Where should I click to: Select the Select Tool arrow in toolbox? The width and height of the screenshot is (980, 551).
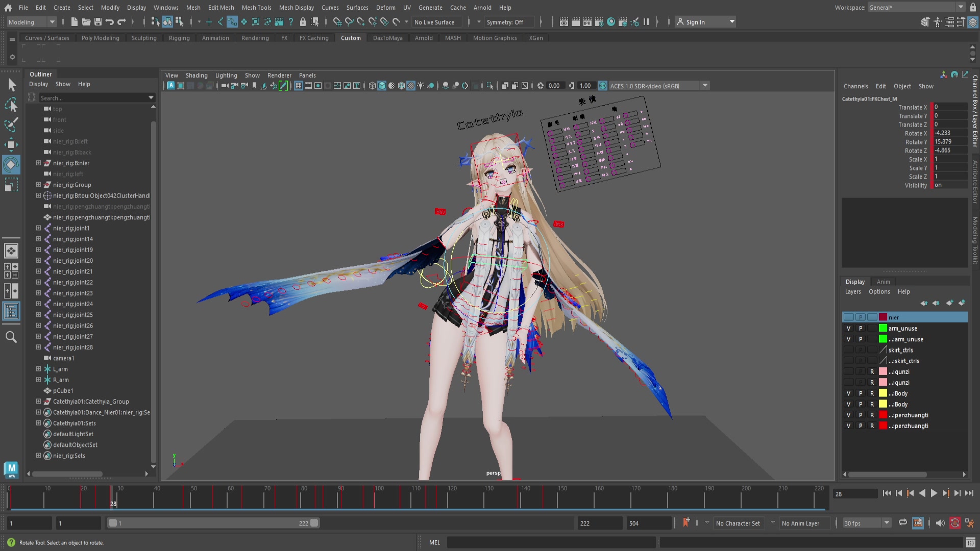point(11,85)
